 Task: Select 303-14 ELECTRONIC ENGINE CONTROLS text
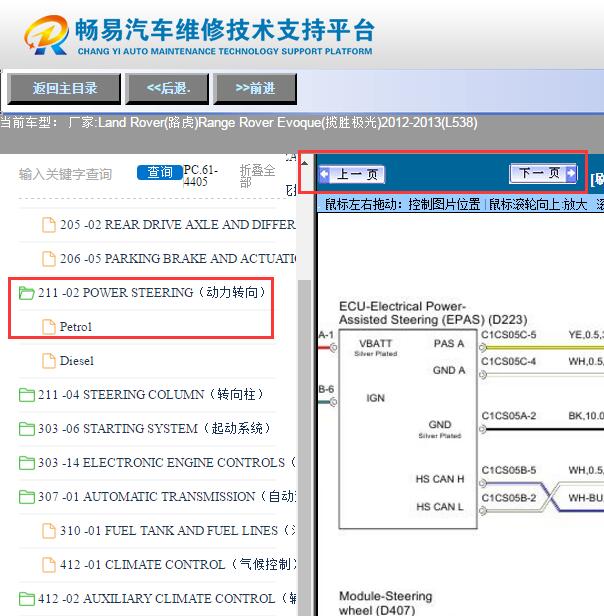167,462
